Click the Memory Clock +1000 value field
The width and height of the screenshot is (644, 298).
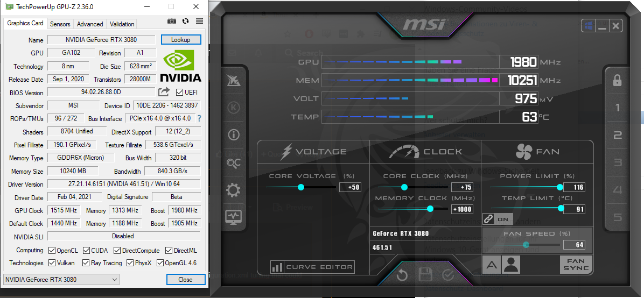point(462,209)
